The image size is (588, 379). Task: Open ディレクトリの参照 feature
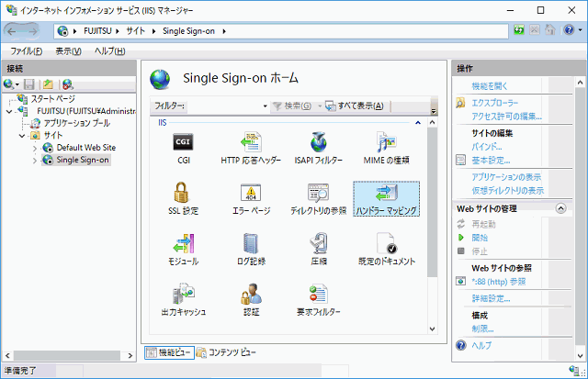click(x=319, y=199)
